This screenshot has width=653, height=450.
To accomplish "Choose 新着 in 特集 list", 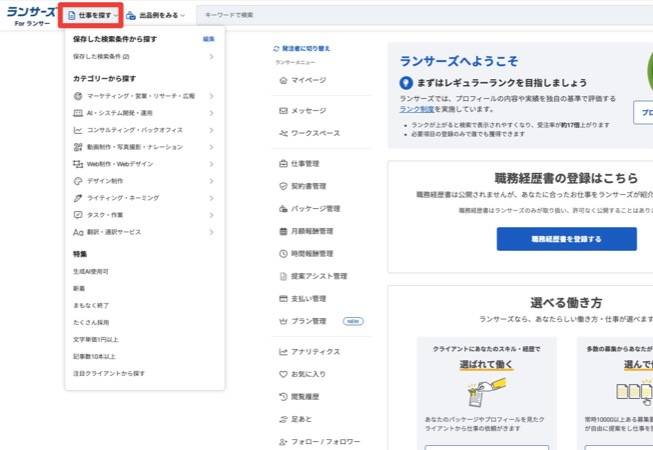I will [x=79, y=288].
